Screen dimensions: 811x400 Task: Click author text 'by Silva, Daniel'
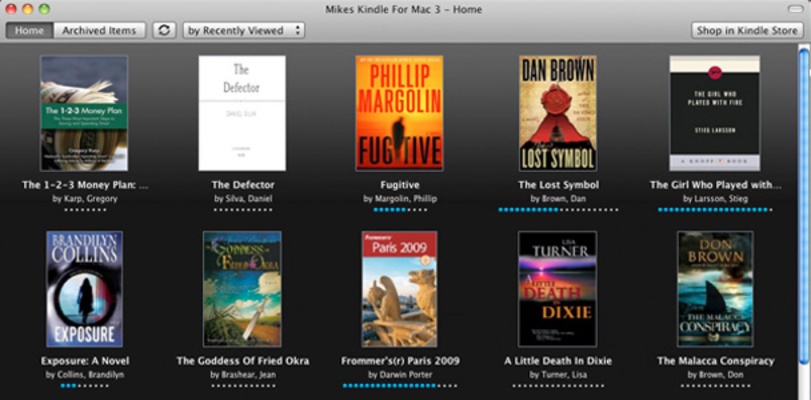(243, 199)
